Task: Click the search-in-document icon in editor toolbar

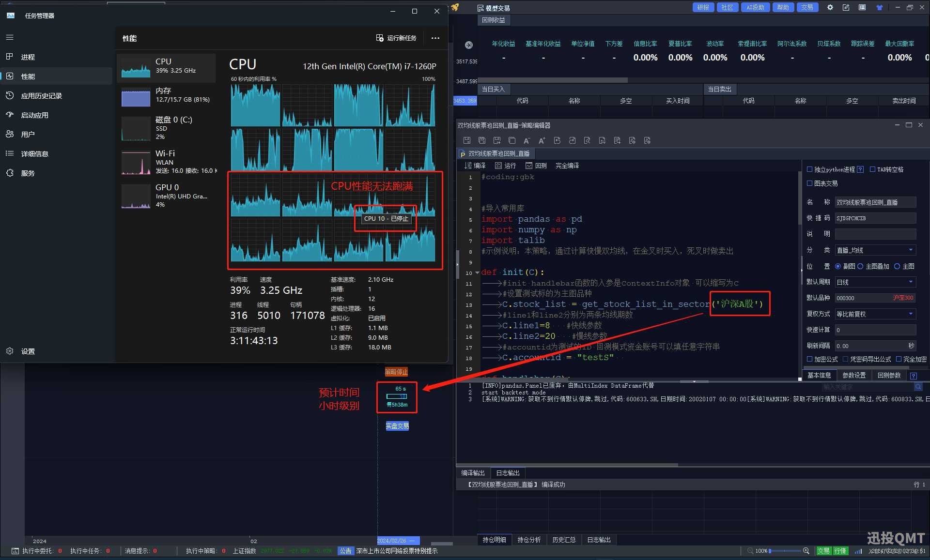Action: pyautogui.click(x=587, y=140)
